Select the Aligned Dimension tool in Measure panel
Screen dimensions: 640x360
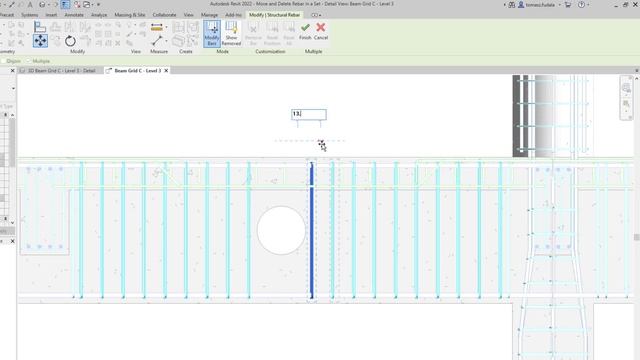[x=156, y=27]
